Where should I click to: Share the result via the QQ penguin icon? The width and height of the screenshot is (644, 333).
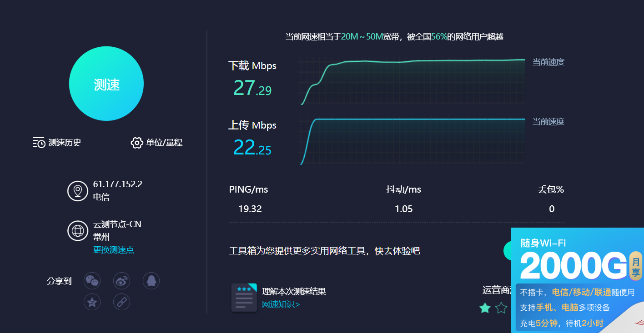(x=151, y=281)
